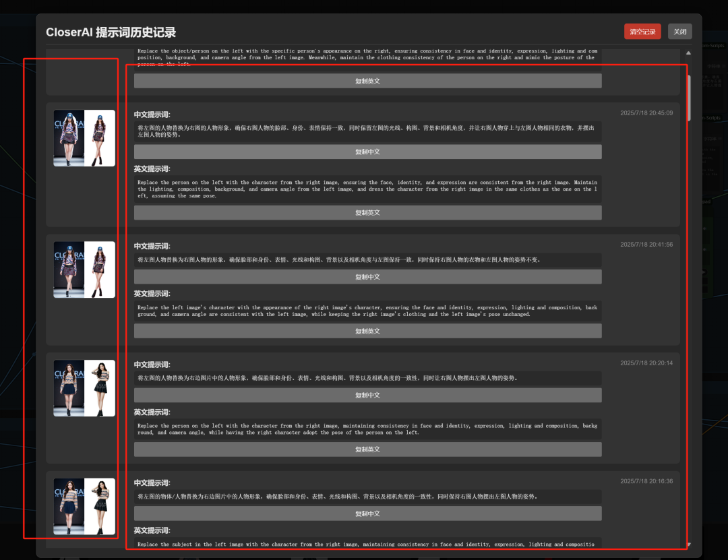Click the red 清空记录 button
Screen dimensions: 728x560
[x=642, y=32]
